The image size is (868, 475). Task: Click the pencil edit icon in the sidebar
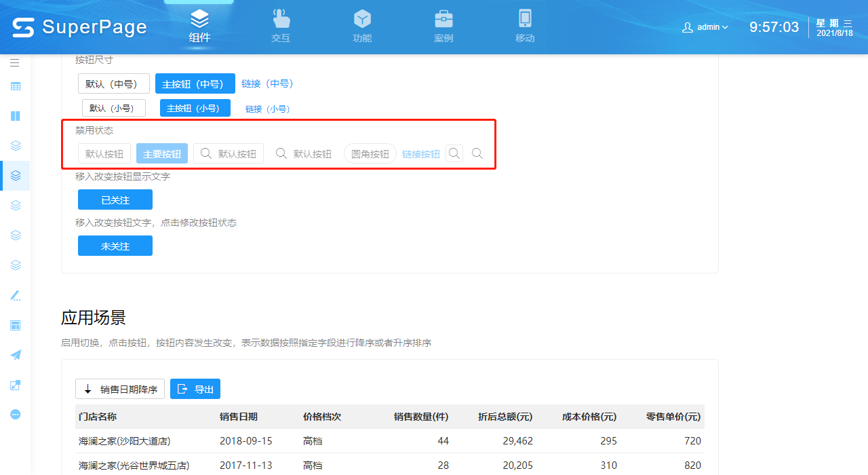pos(15,295)
